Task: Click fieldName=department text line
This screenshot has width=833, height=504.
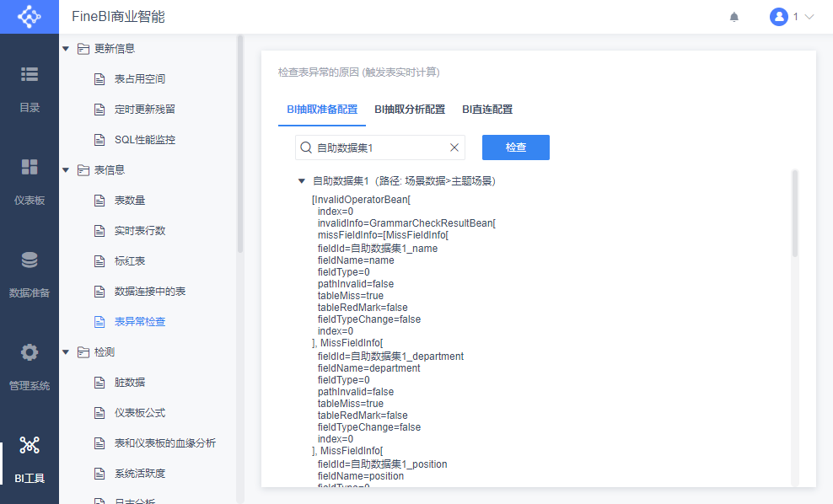Action: (x=368, y=368)
